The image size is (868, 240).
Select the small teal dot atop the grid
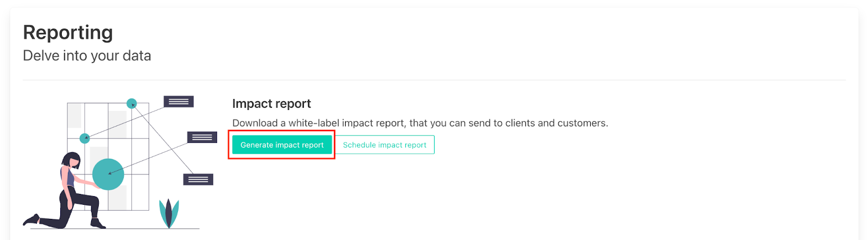point(132,103)
